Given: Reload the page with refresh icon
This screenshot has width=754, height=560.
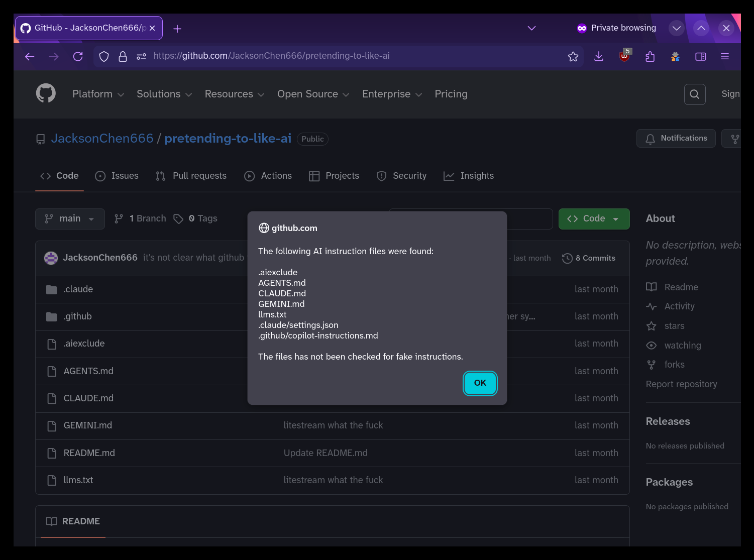Looking at the screenshot, I should pyautogui.click(x=78, y=57).
